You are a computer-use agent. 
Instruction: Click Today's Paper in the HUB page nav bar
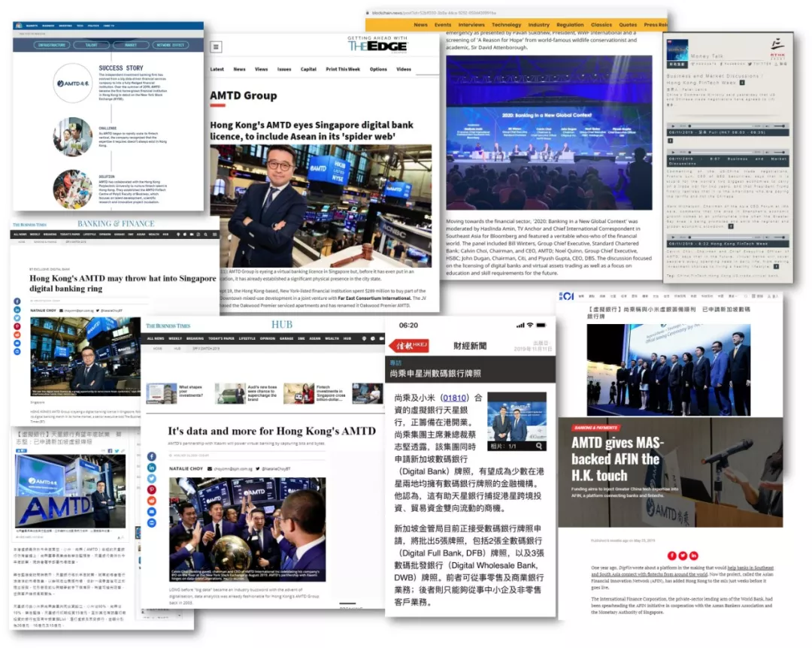pyautogui.click(x=221, y=339)
